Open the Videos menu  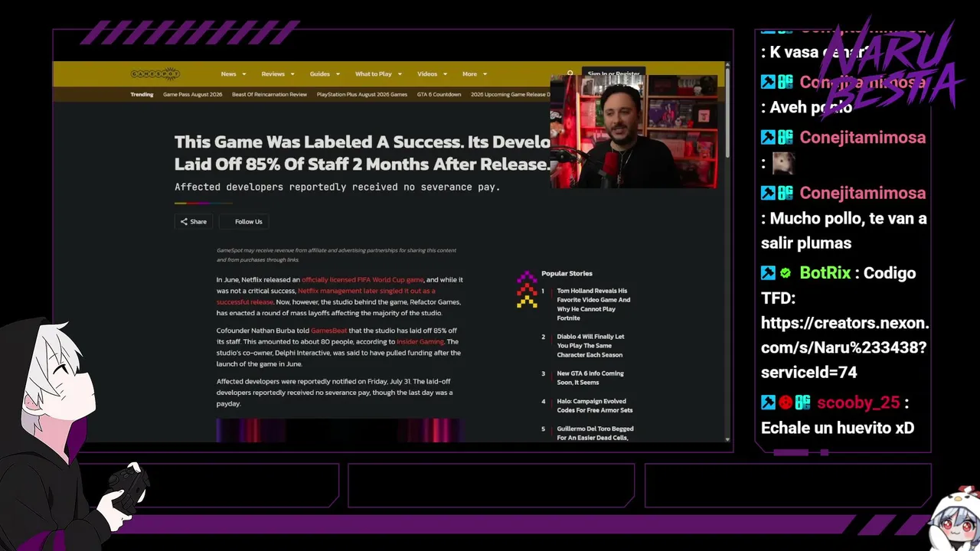[427, 74]
